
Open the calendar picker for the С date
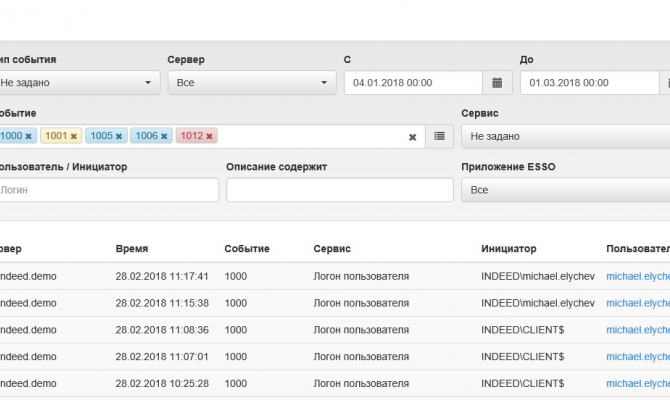click(497, 83)
